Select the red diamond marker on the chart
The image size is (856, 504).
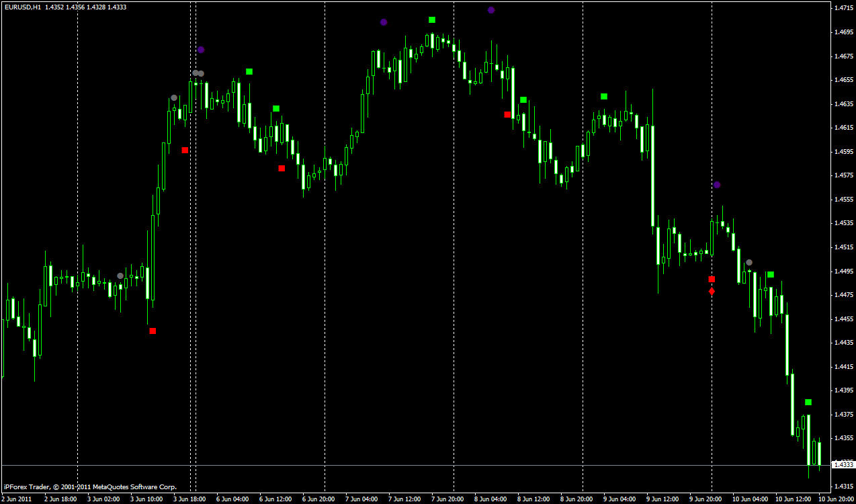click(712, 292)
